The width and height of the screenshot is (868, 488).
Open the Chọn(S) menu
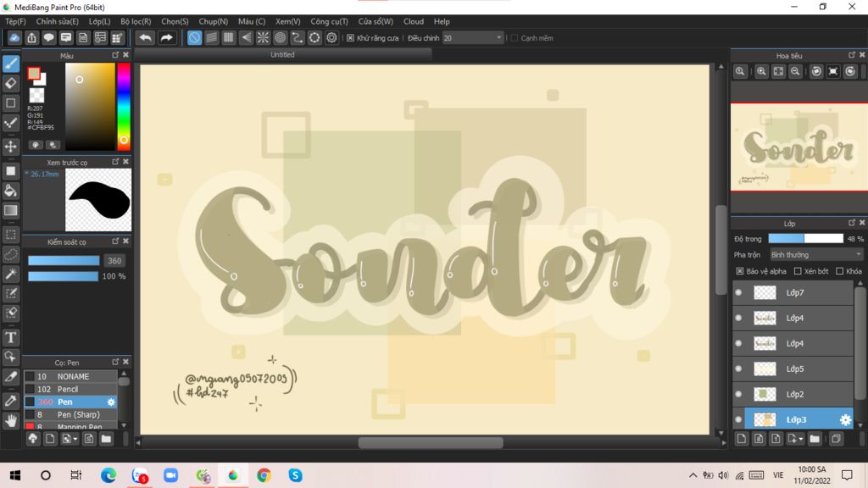pos(175,21)
